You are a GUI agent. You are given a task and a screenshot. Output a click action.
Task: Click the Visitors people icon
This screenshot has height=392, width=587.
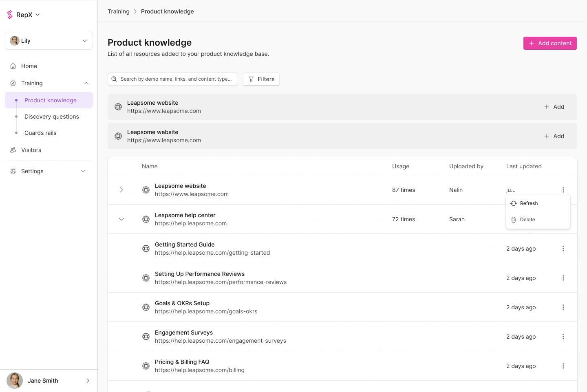(x=13, y=150)
